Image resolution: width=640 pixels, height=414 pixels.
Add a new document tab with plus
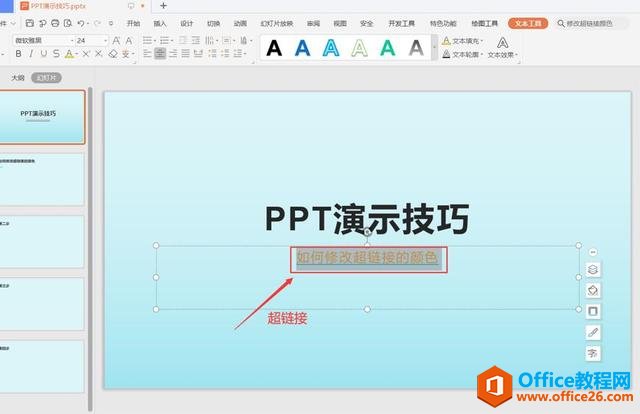[163, 6]
